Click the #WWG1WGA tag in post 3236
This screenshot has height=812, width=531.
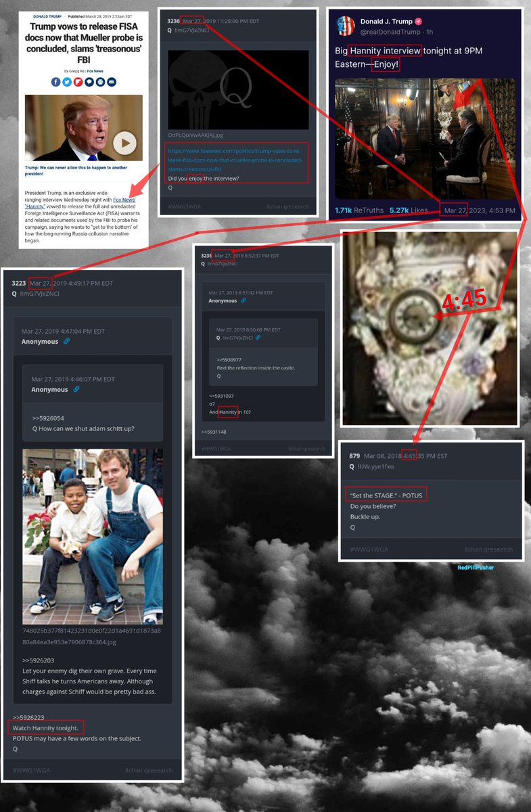pyautogui.click(x=185, y=206)
